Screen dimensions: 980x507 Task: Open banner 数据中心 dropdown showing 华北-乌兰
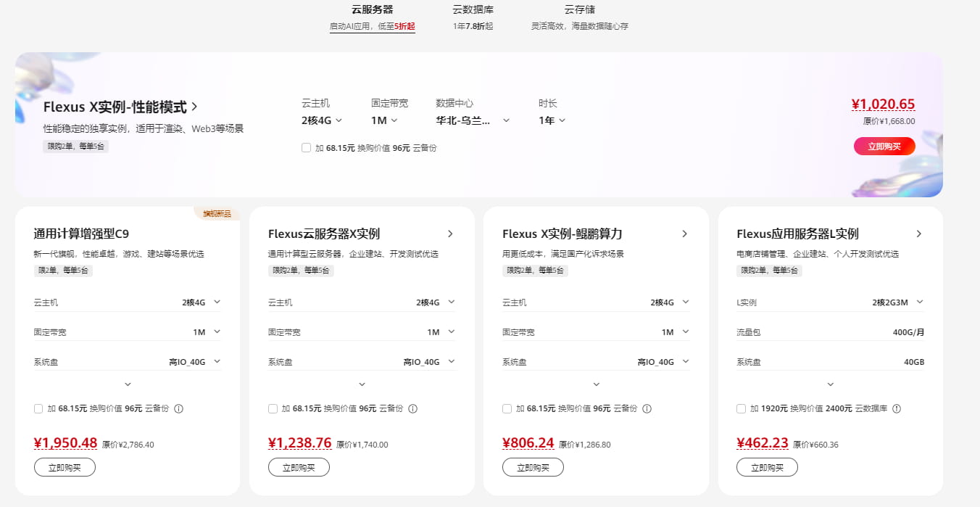pos(473,120)
